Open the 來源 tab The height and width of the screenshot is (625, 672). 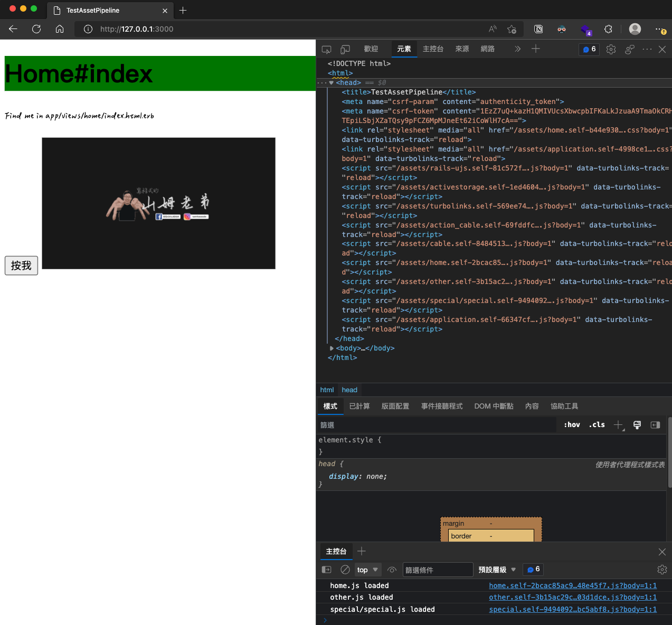pos(462,49)
